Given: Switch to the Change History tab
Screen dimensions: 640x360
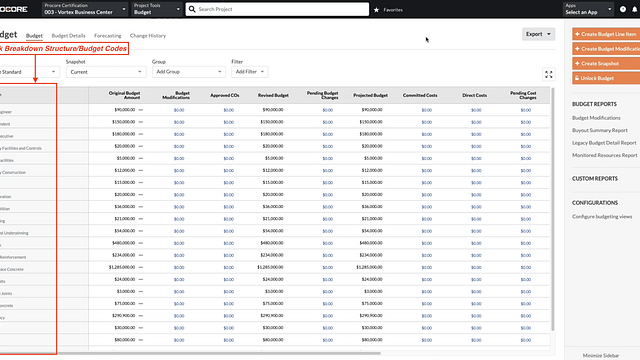Looking at the screenshot, I should (x=148, y=36).
